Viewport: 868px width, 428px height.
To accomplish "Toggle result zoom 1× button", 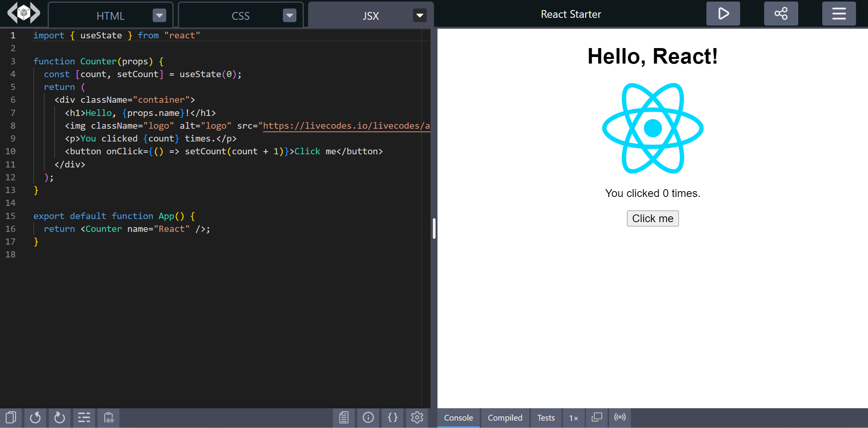I will (573, 418).
